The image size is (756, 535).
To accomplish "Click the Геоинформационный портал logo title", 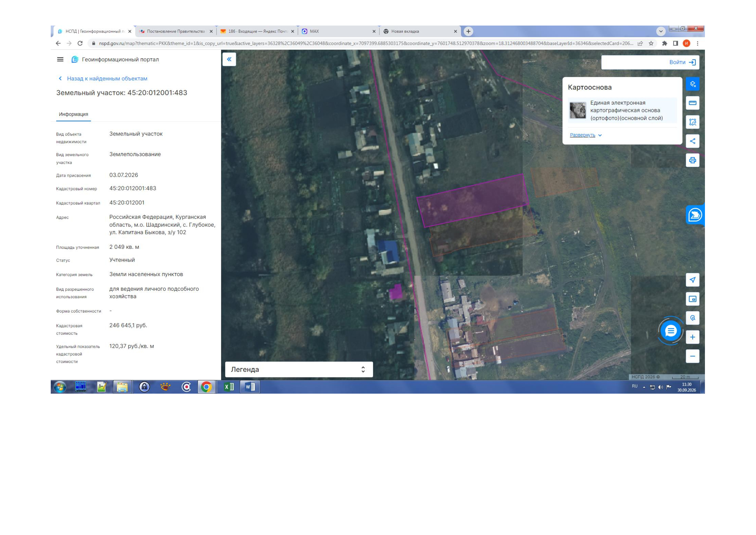I will point(115,60).
